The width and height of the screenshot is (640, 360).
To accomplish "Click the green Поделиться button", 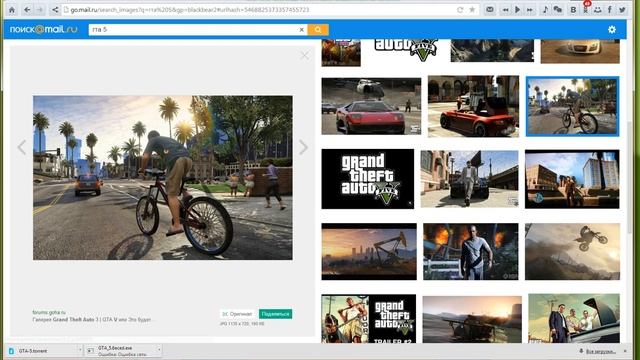I will [x=276, y=314].
